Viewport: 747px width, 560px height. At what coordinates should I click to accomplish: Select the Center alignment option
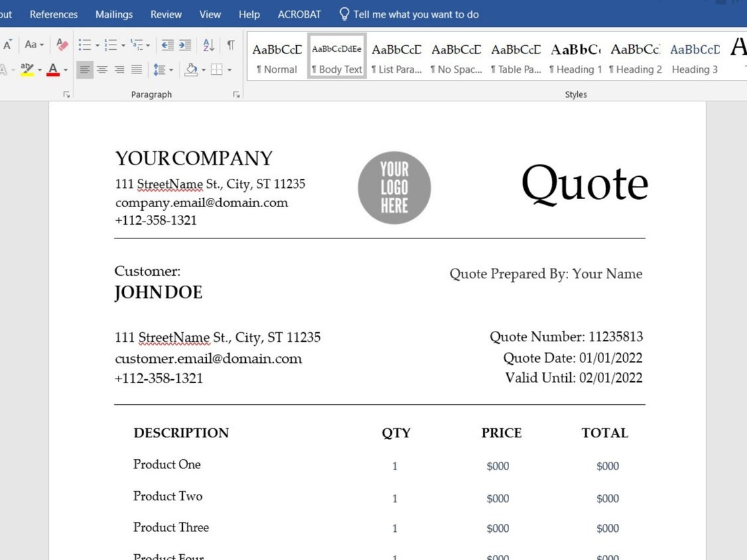[x=102, y=69]
